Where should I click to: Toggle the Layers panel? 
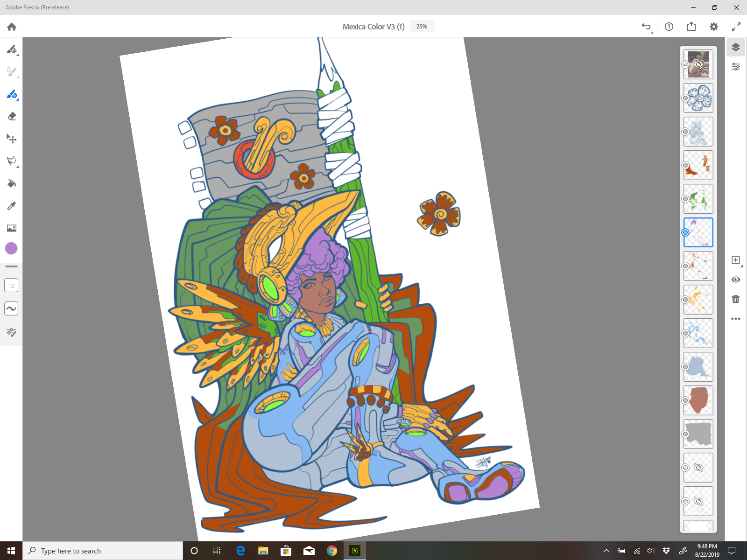(736, 48)
